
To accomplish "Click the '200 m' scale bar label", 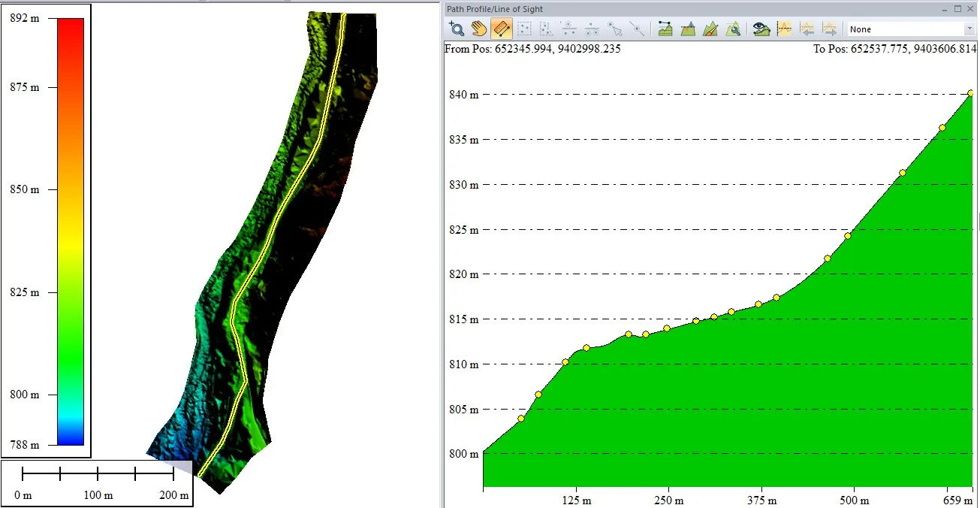I will (173, 495).
